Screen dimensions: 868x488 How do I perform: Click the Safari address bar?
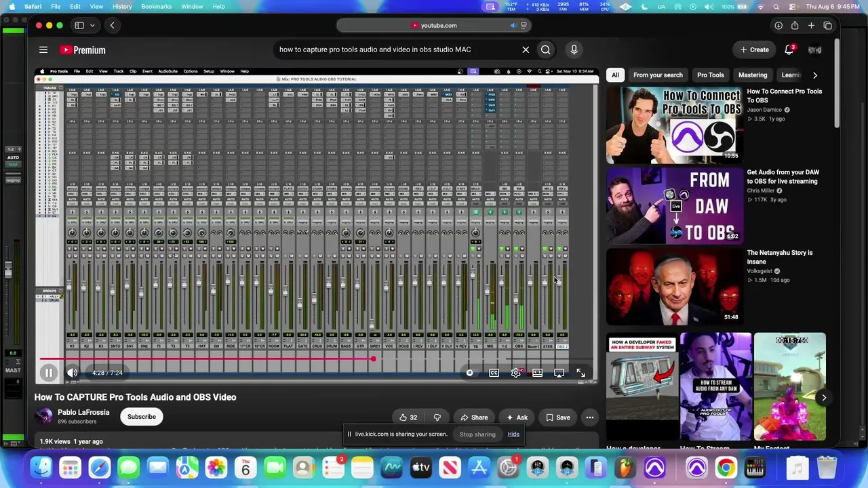click(434, 26)
